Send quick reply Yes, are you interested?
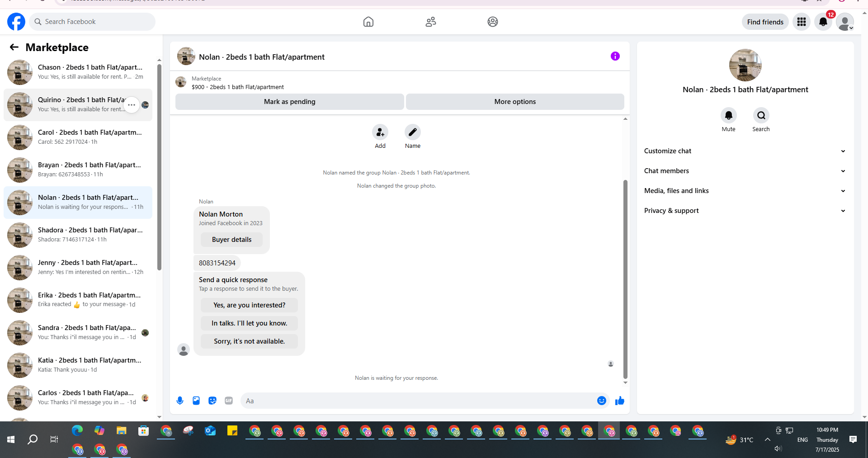The width and height of the screenshot is (868, 458). [249, 305]
